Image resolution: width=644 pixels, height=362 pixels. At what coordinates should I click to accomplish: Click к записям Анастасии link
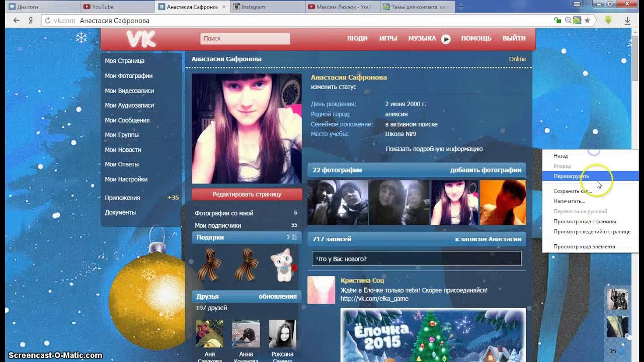[x=488, y=239]
